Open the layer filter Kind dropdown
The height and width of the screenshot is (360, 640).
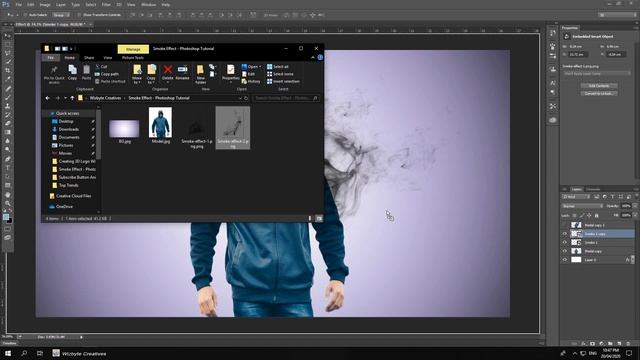click(x=576, y=197)
